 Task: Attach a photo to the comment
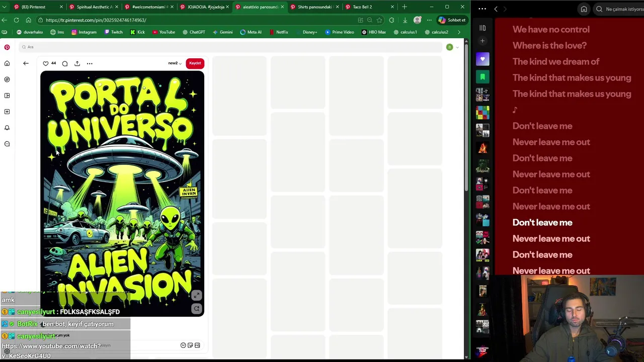(x=197, y=345)
